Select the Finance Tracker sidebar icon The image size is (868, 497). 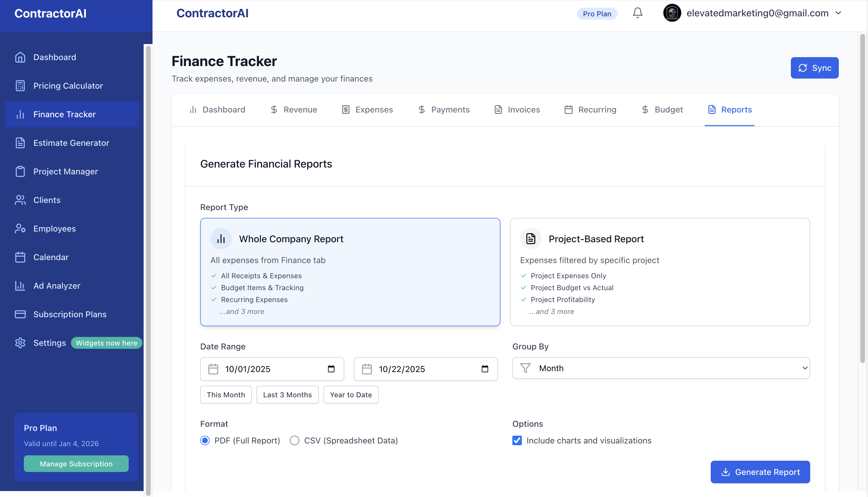click(x=20, y=114)
